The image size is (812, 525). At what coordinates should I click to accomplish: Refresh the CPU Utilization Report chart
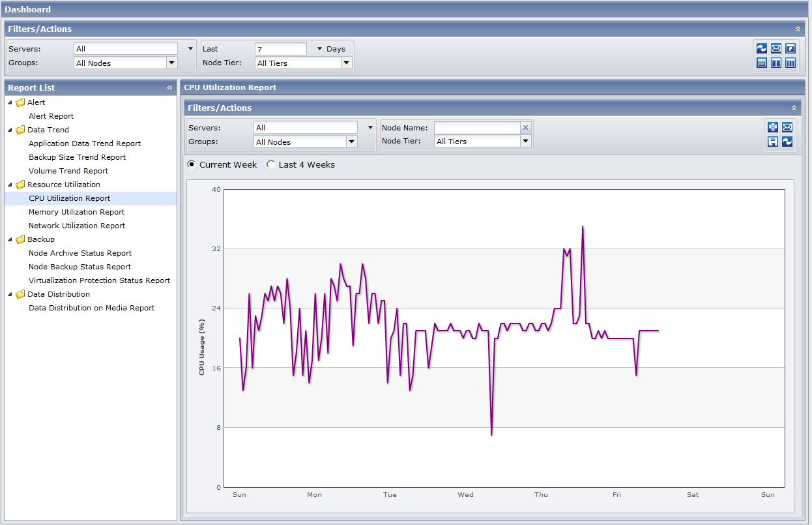[x=787, y=142]
